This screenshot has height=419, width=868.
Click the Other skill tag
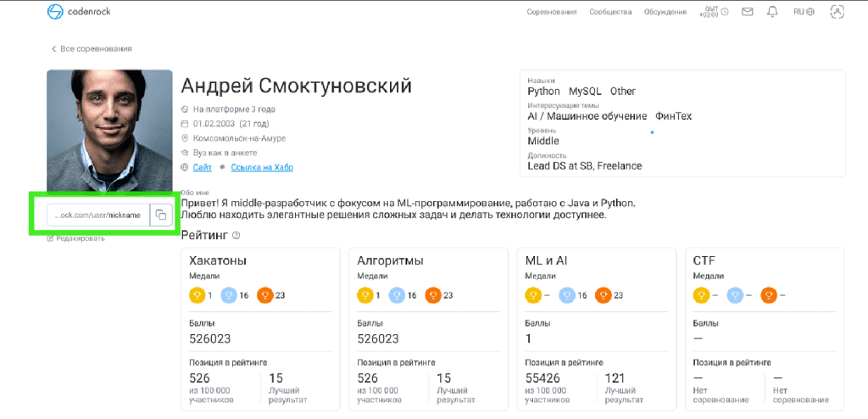[623, 92]
